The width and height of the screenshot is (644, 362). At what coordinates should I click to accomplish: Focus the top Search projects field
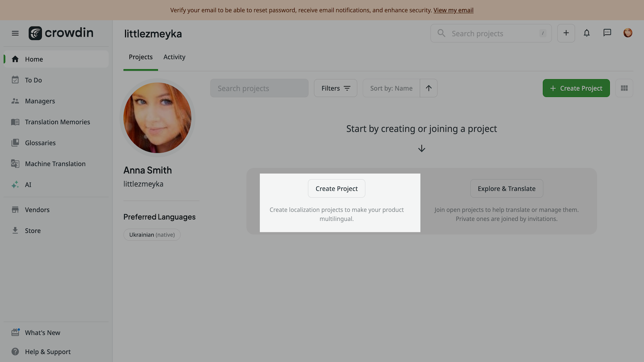tap(491, 33)
